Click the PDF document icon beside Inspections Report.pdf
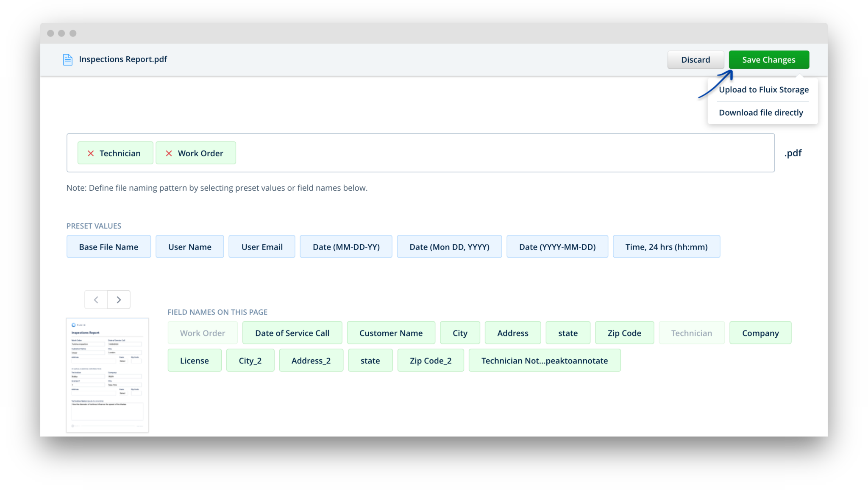Viewport: 868px width, 494px height. tap(67, 59)
